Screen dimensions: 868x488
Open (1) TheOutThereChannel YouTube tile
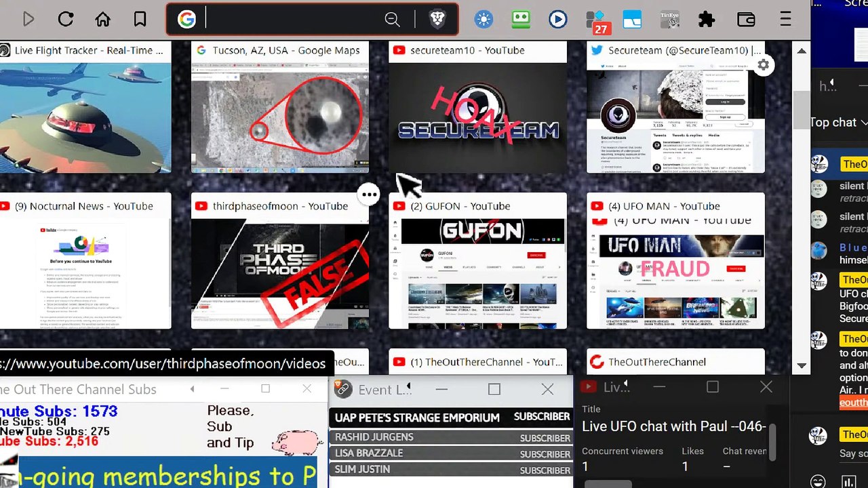tap(478, 362)
